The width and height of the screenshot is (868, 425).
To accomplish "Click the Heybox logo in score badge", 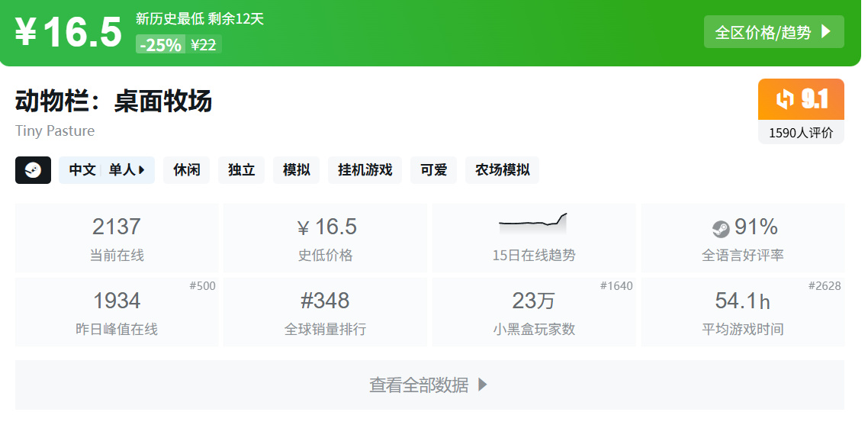I will (x=784, y=100).
